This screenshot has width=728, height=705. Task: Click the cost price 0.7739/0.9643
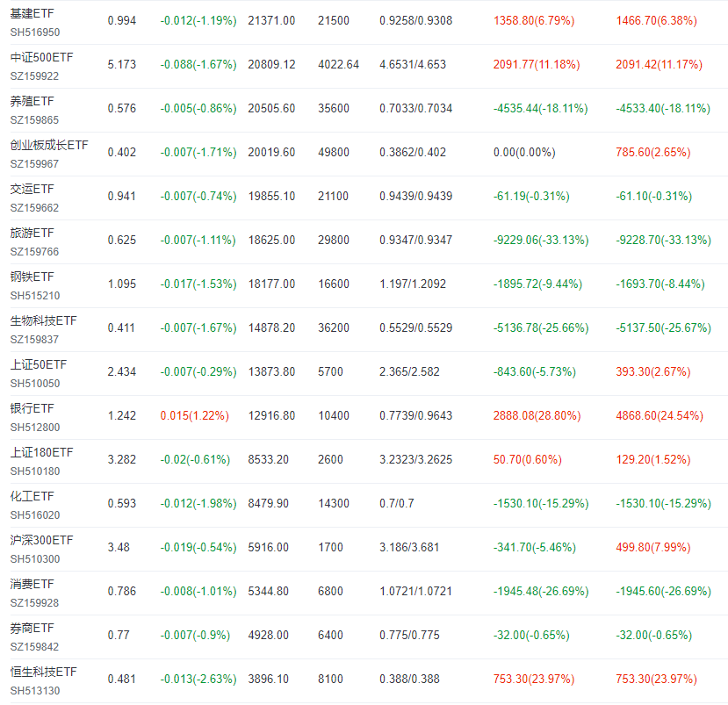(416, 416)
